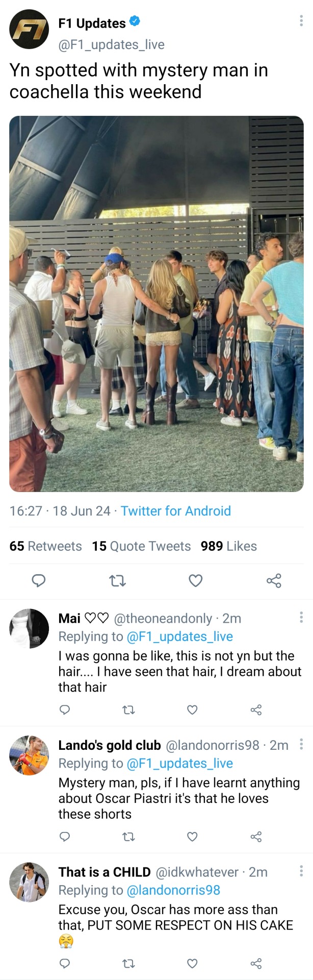View the 989 Likes list

point(228,546)
